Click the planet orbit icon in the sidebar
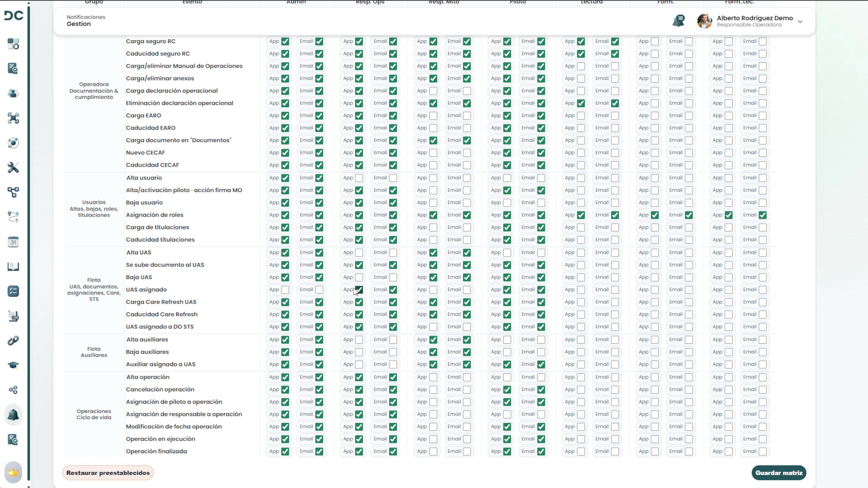 [x=13, y=143]
